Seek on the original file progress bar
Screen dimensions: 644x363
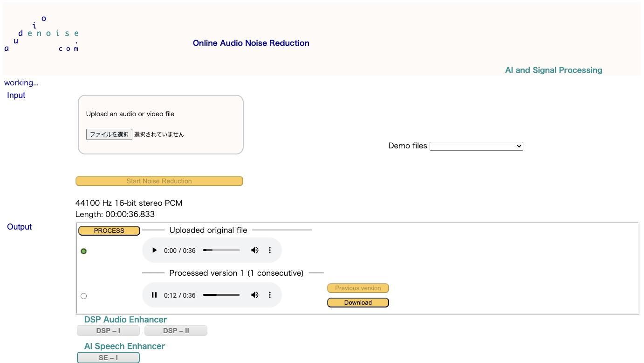coord(221,251)
